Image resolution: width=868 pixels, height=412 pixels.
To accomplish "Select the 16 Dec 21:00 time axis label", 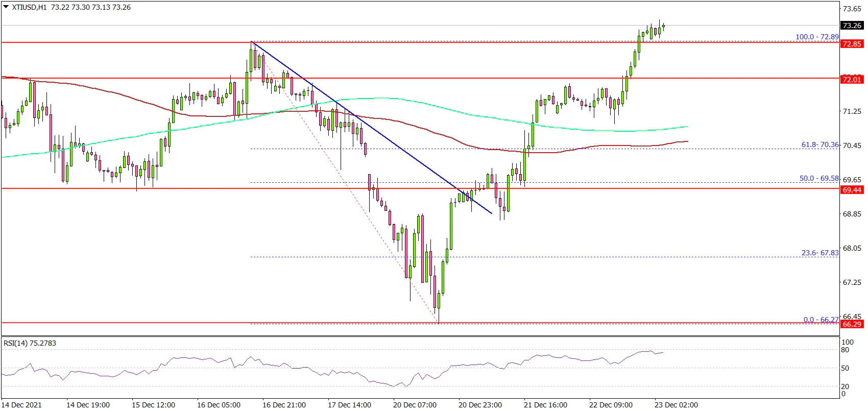I will pos(284,405).
